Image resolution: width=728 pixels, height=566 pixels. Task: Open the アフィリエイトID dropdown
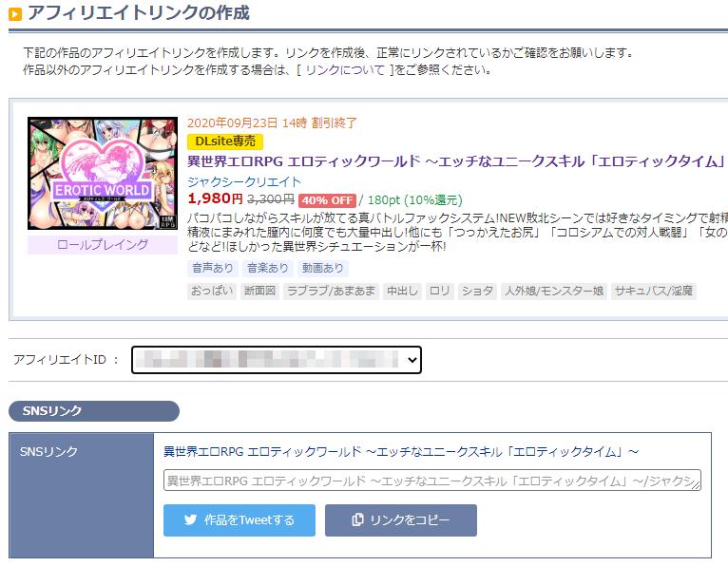tap(277, 360)
